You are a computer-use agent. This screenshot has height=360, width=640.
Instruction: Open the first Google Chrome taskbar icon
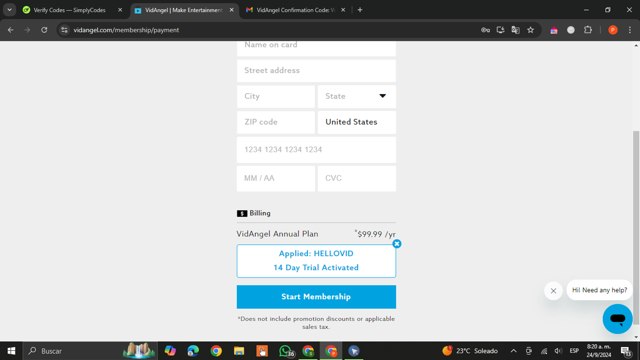216,351
